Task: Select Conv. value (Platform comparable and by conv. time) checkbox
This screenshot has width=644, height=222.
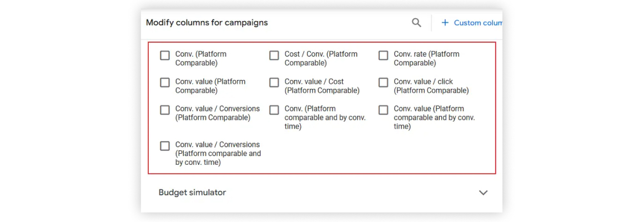Action: (x=383, y=110)
